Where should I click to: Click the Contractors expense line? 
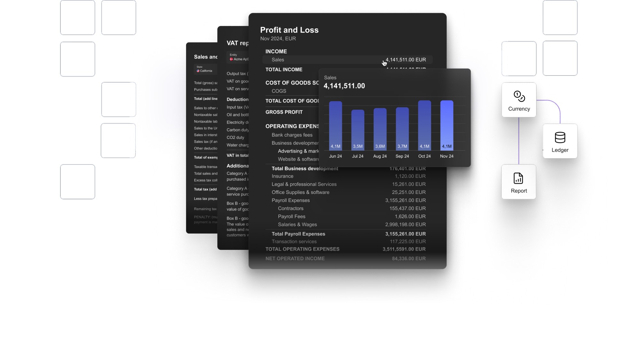291,208
